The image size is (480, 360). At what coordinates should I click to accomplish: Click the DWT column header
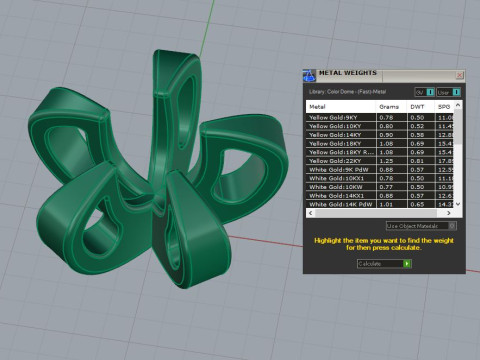coord(421,107)
